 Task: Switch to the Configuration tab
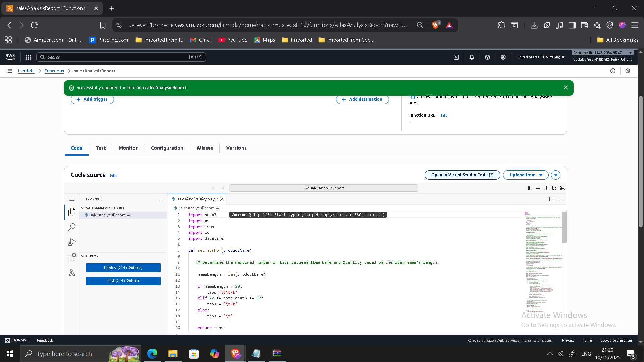pos(167,148)
